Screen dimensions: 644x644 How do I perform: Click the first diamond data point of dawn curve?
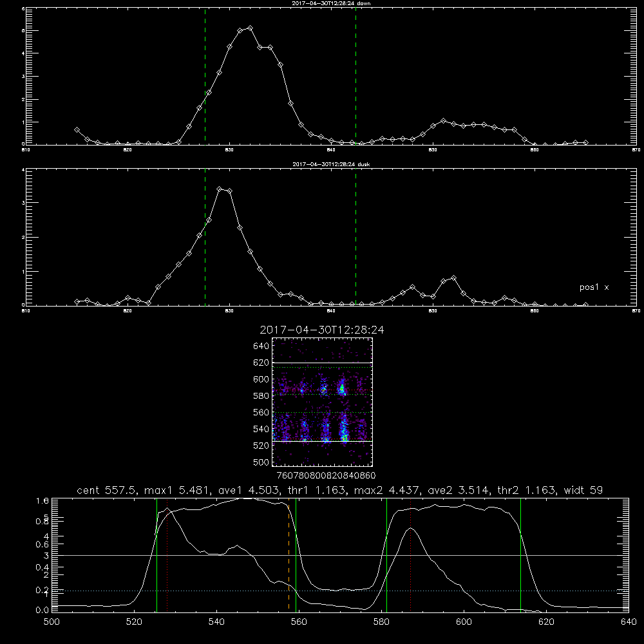pos(77,130)
